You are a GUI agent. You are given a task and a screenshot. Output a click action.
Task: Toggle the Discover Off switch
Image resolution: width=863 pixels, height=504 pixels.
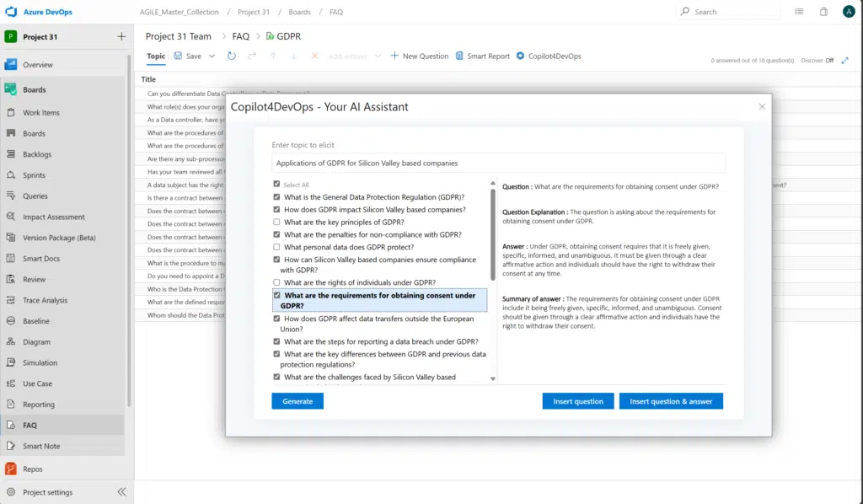click(x=829, y=61)
